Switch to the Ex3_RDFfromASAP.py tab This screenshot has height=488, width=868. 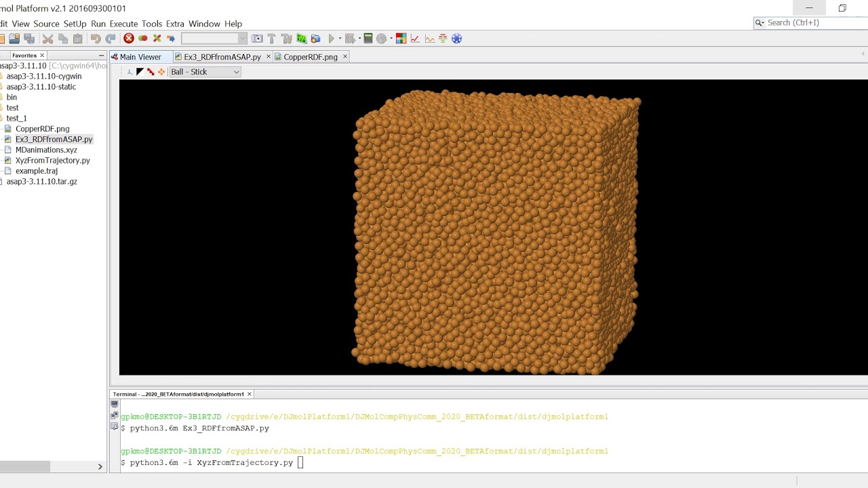[x=222, y=57]
